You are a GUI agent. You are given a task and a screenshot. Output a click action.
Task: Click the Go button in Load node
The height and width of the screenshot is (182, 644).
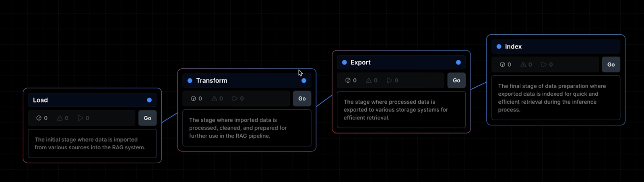click(147, 118)
